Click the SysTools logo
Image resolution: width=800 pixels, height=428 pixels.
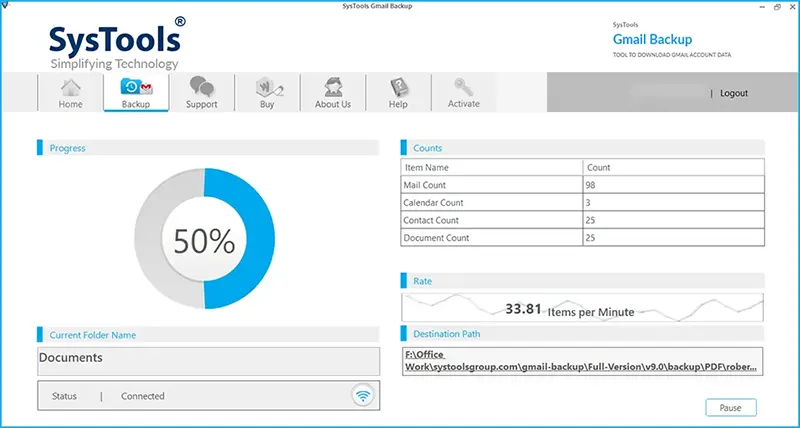[117, 44]
